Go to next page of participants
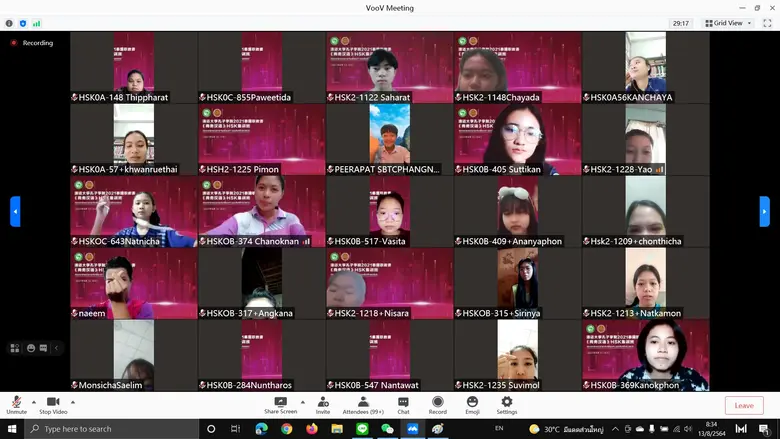This screenshot has width=780, height=439. click(x=765, y=211)
